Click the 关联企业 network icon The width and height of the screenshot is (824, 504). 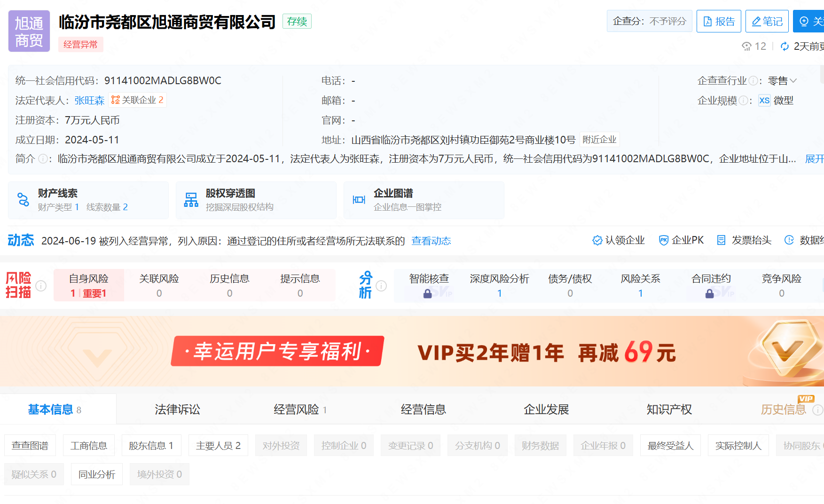point(116,100)
